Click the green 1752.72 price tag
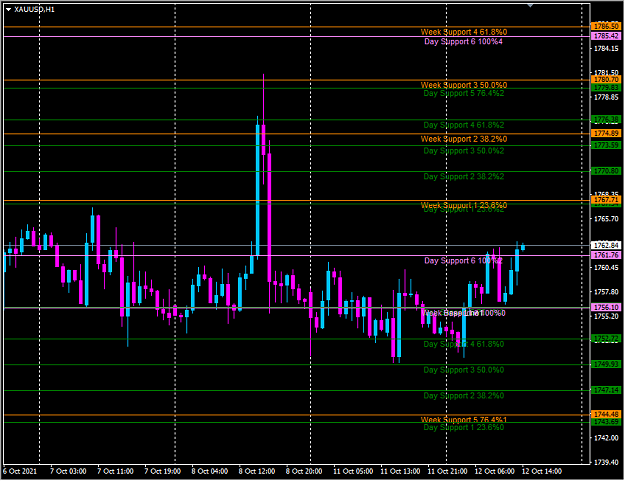 coord(606,339)
